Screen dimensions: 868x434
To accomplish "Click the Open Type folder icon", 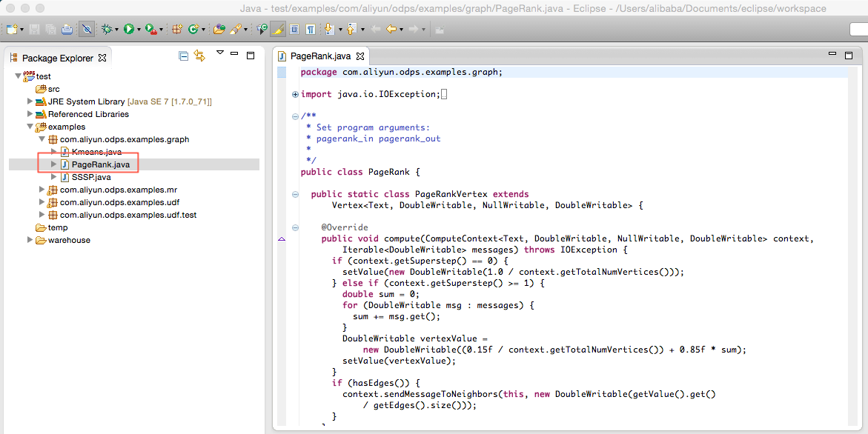I will (219, 30).
